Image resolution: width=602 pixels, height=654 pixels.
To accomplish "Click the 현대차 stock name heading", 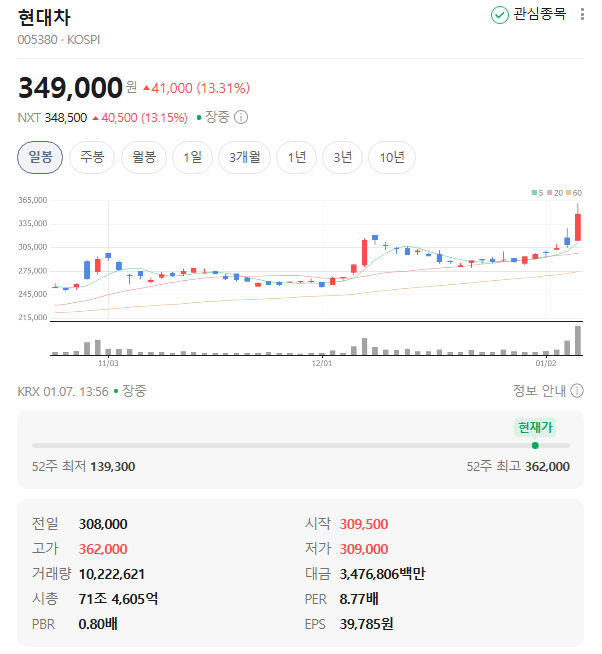I will pyautogui.click(x=45, y=17).
